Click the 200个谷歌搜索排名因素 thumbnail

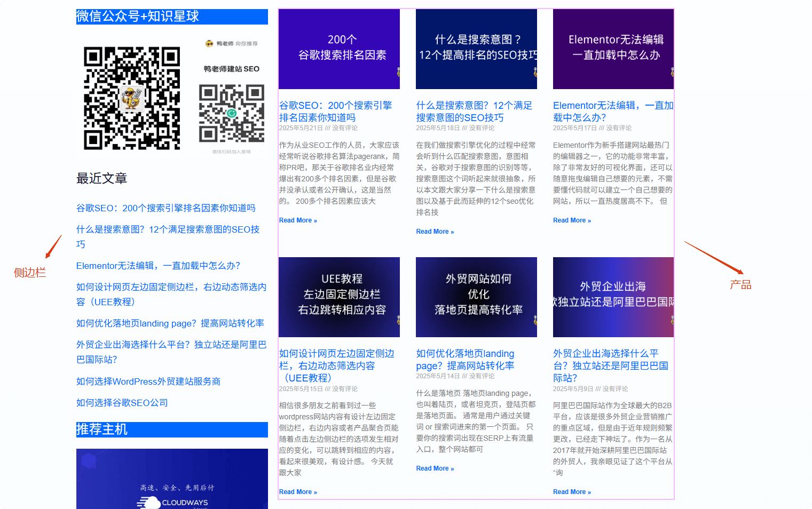click(x=338, y=48)
